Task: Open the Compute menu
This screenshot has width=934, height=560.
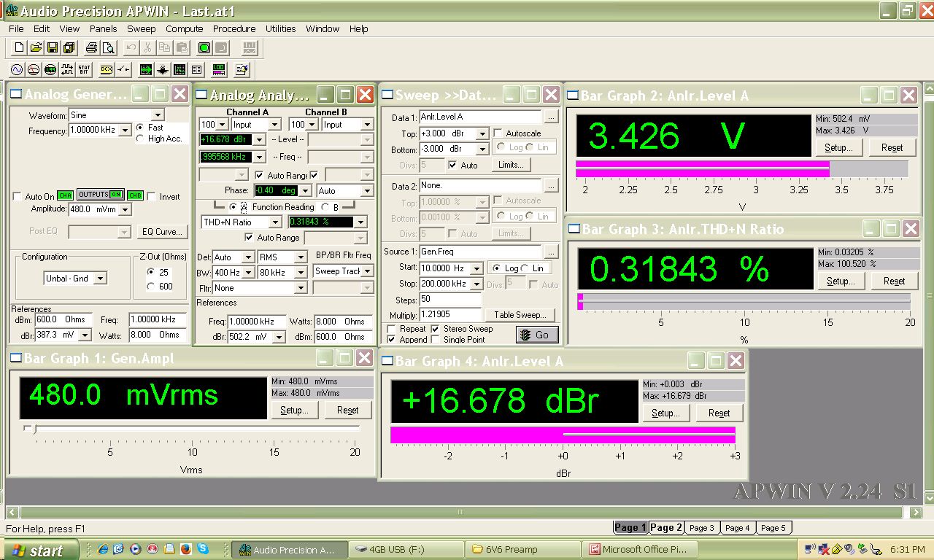Action: coord(185,29)
